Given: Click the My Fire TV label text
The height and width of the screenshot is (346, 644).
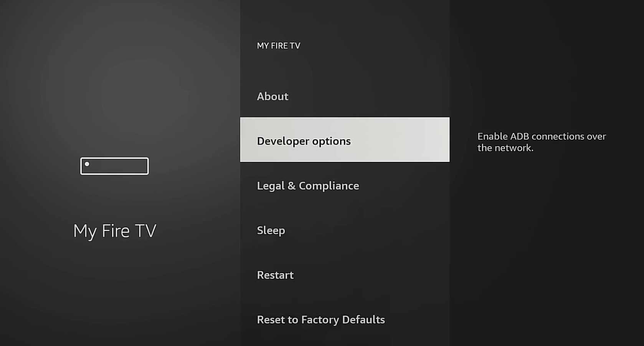Looking at the screenshot, I should coord(114,230).
